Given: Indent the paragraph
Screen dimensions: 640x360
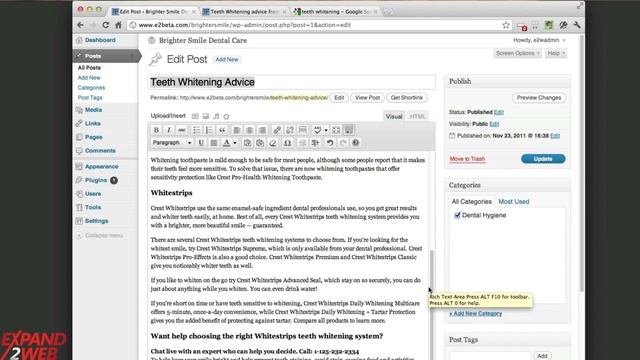Looking at the screenshot, I should click(315, 142).
